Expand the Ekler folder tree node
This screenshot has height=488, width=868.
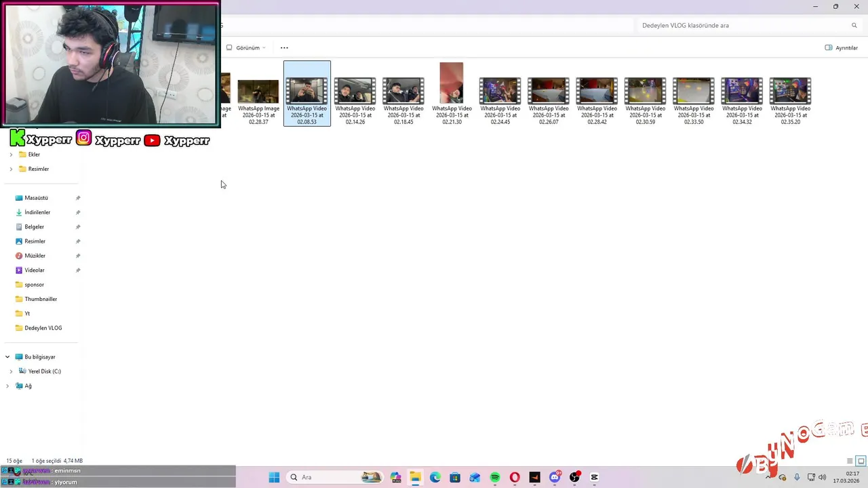click(x=11, y=155)
